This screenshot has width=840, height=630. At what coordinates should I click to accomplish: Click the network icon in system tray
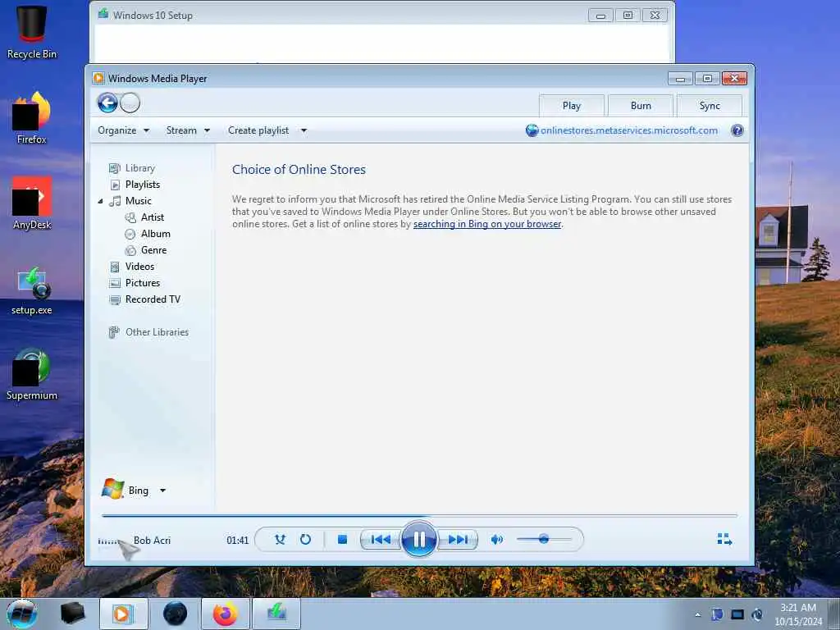click(x=737, y=614)
